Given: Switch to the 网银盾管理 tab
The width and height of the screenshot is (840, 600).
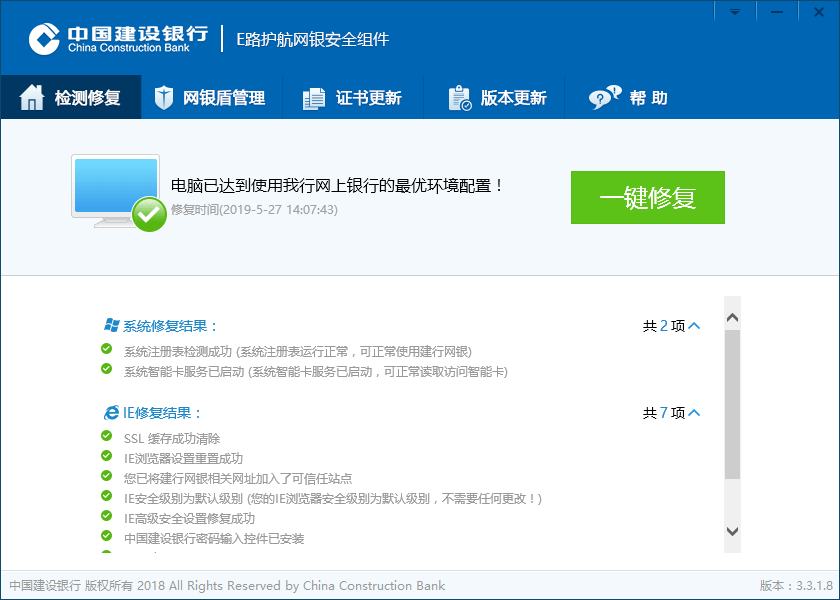Looking at the screenshot, I should (212, 97).
